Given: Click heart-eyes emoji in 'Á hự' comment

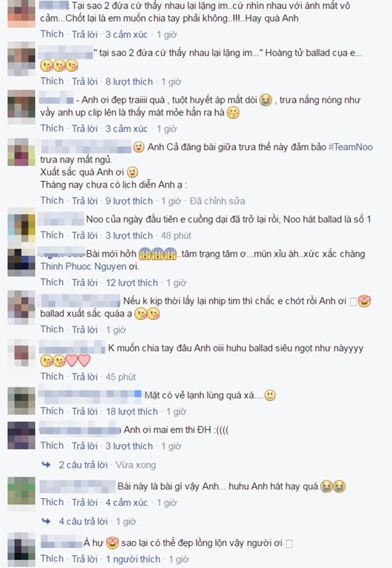Looking at the screenshot, I should pyautogui.click(x=113, y=542).
